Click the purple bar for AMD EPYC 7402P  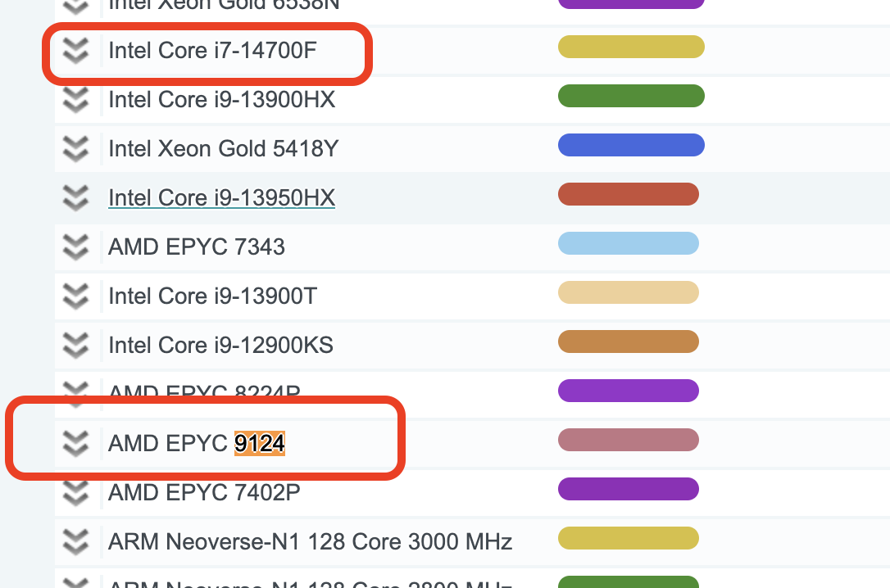click(629, 489)
